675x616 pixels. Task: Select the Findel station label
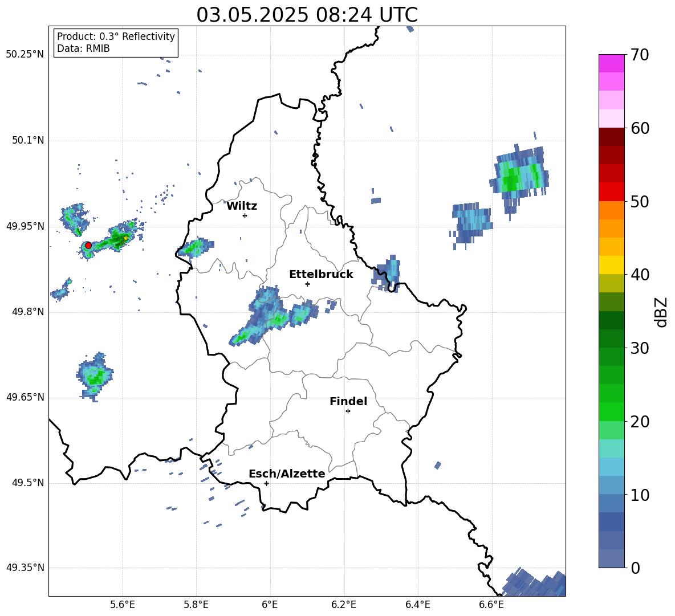[348, 401]
